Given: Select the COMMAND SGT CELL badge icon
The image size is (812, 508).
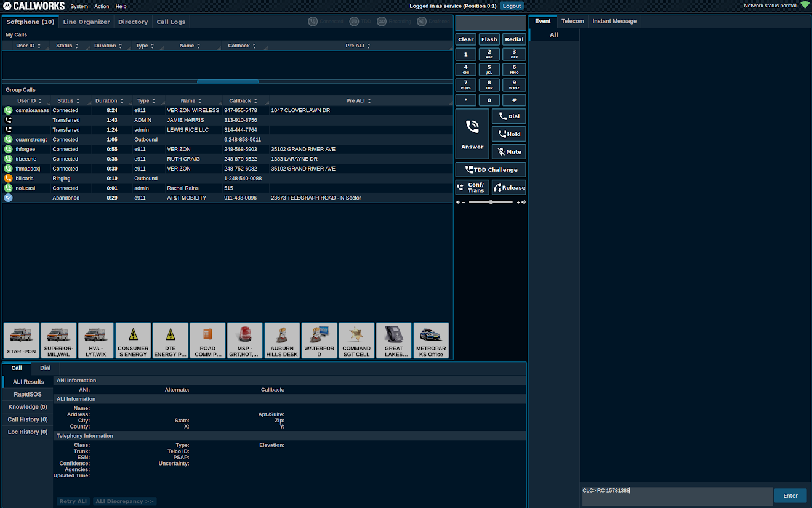Looking at the screenshot, I should [356, 341].
